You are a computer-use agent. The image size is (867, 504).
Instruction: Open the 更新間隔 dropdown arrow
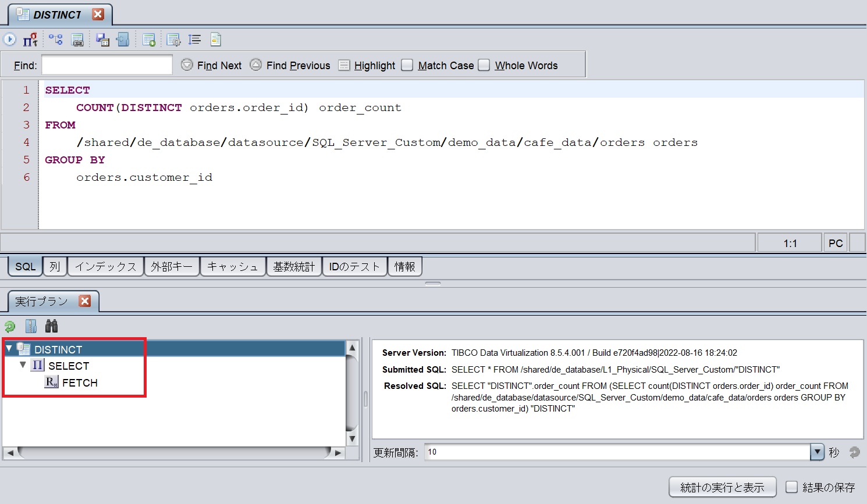(817, 452)
